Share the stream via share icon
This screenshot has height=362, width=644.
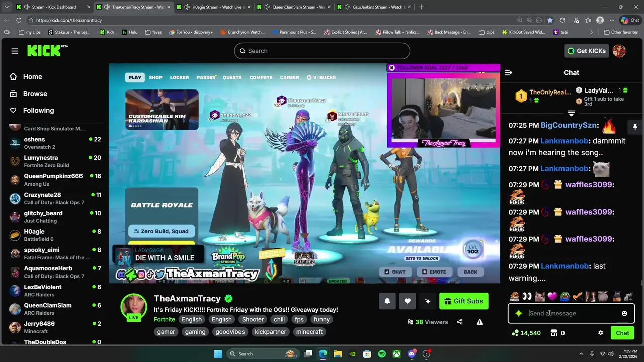460,322
